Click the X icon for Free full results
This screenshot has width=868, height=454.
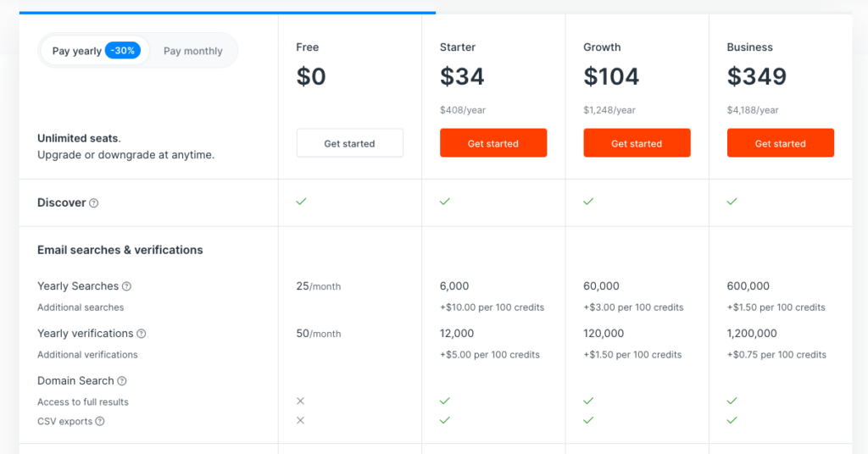(300, 401)
